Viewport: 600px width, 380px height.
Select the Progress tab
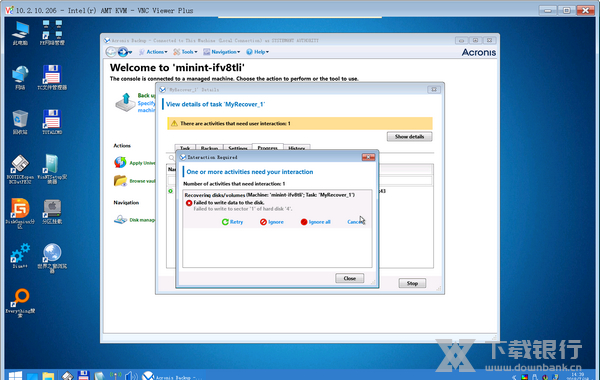267,148
